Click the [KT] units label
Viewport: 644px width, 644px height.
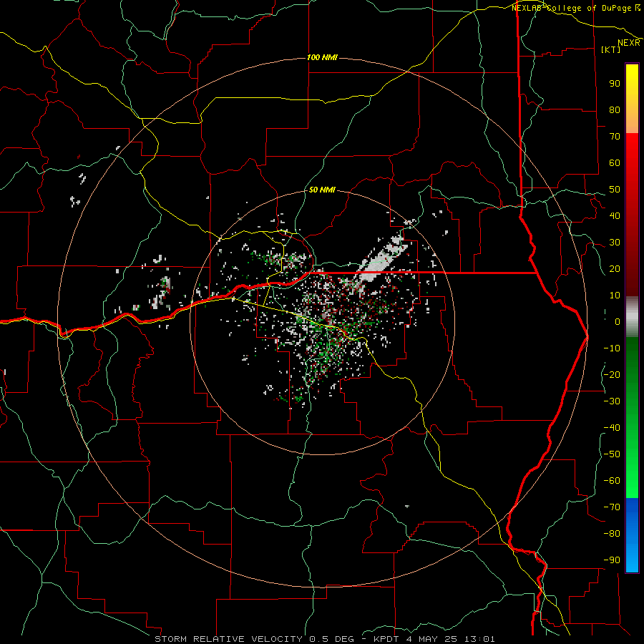[x=611, y=49]
